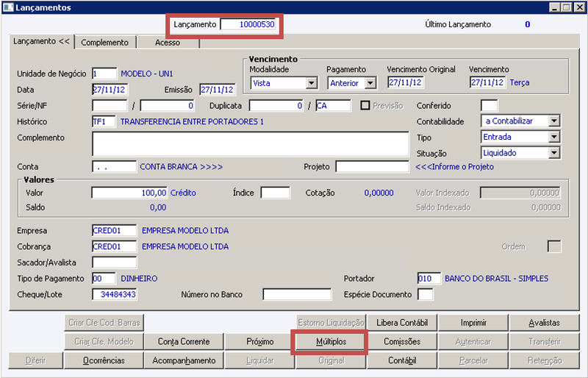
Task: Click the Índice input field
Action: (275, 193)
